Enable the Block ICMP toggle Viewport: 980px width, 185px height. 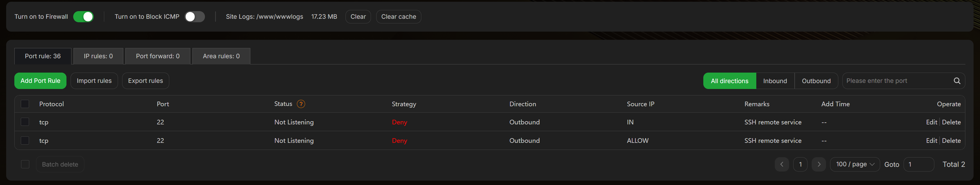(x=194, y=17)
